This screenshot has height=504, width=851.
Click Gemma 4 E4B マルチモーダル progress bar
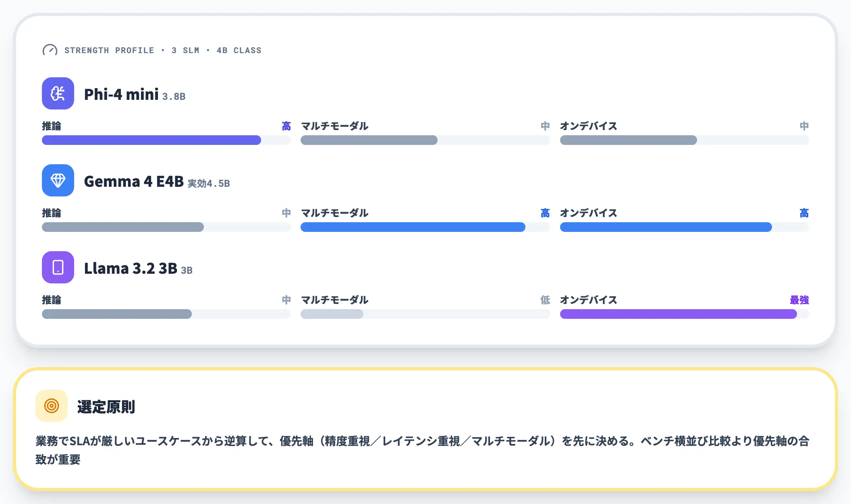[x=425, y=227]
